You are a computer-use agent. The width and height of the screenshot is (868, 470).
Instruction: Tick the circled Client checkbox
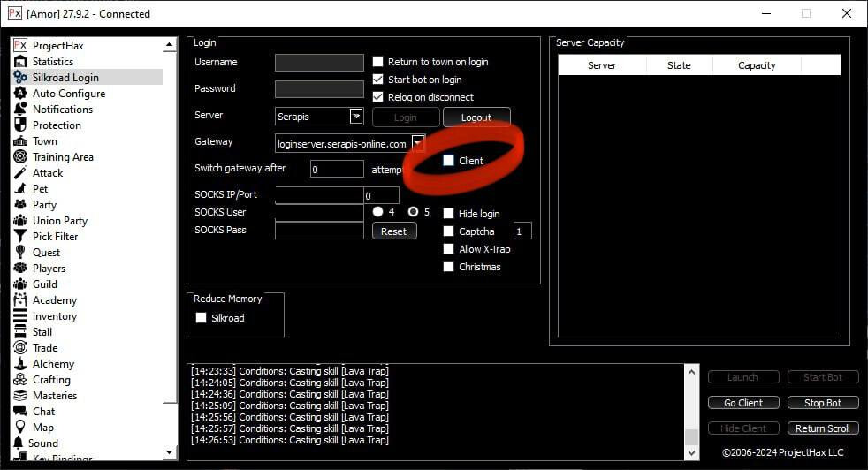click(449, 161)
